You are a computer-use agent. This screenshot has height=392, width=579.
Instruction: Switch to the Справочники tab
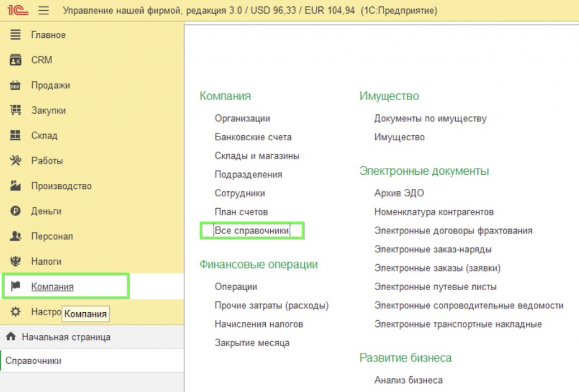click(x=92, y=360)
